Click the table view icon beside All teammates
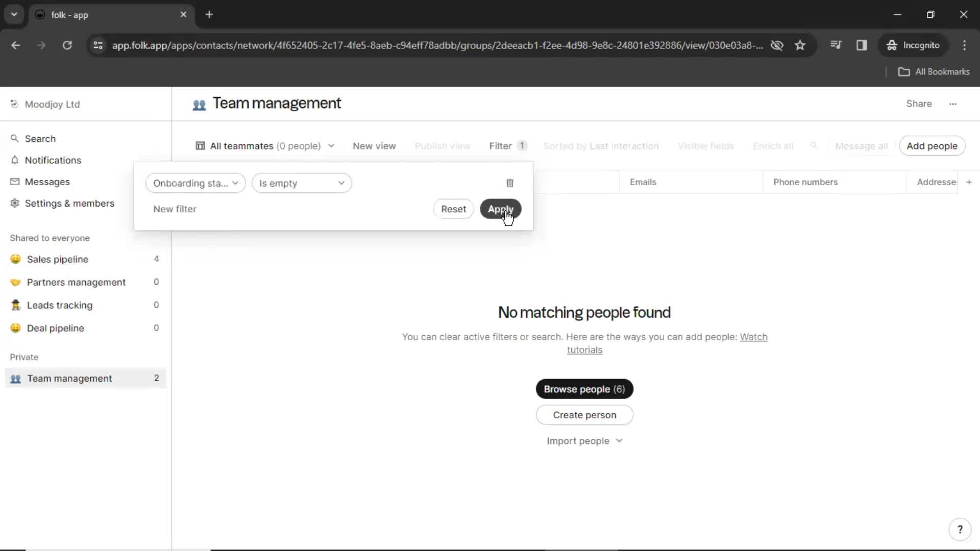980x551 pixels. pyautogui.click(x=200, y=146)
